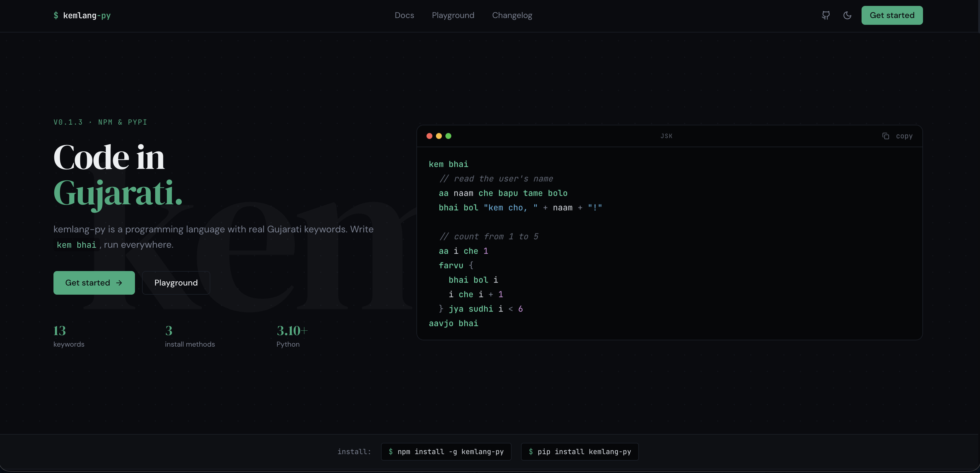Click the 'i che i + 1' code line
The width and height of the screenshot is (980, 473).
[476, 294]
